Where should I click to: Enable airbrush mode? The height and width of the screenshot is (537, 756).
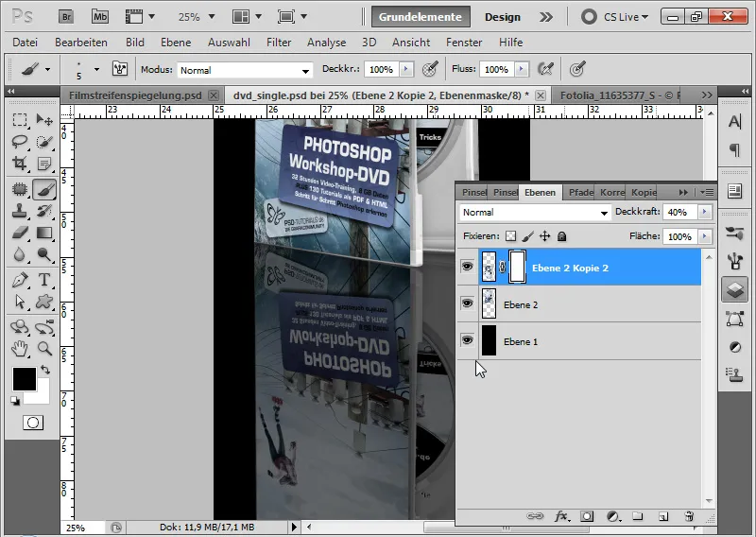(545, 69)
